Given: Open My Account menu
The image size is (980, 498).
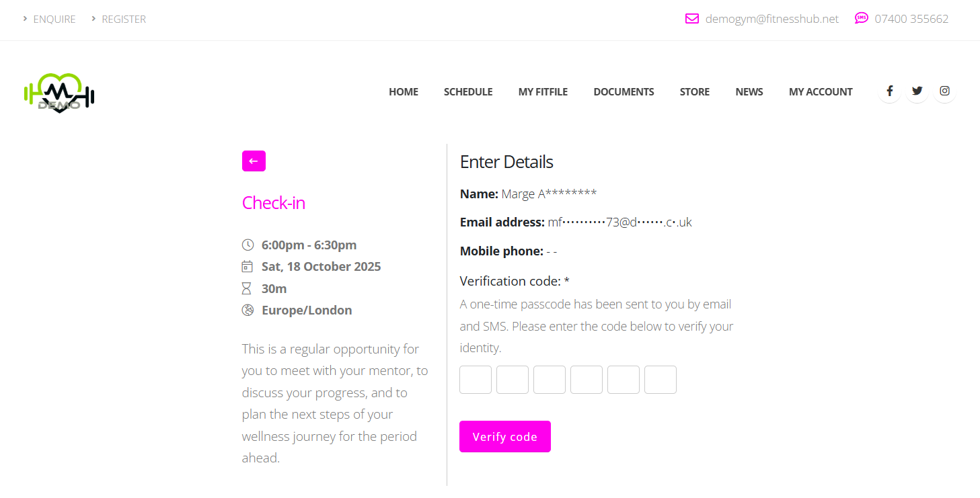Looking at the screenshot, I should pyautogui.click(x=821, y=92).
